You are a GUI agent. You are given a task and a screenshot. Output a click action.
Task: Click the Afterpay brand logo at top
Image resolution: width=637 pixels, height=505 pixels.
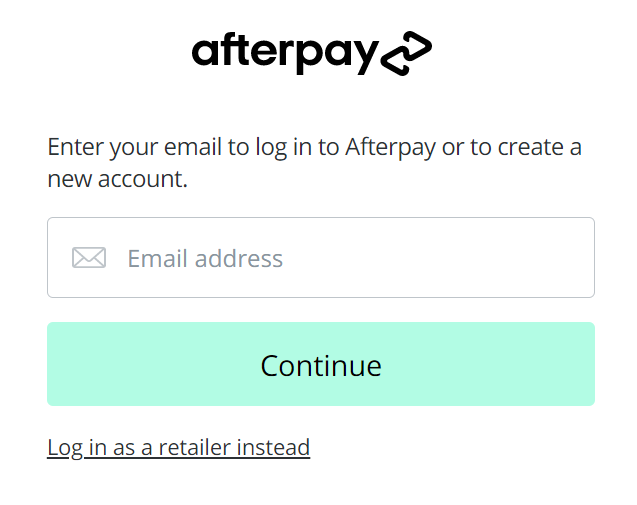tap(312, 53)
